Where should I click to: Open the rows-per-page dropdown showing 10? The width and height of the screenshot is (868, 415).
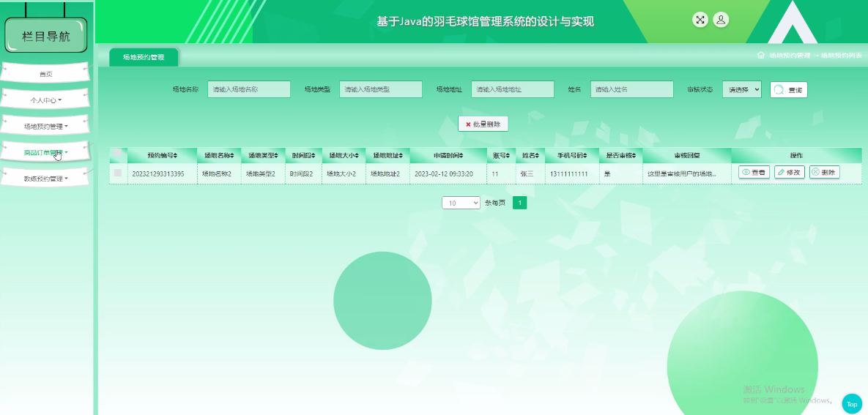click(461, 203)
